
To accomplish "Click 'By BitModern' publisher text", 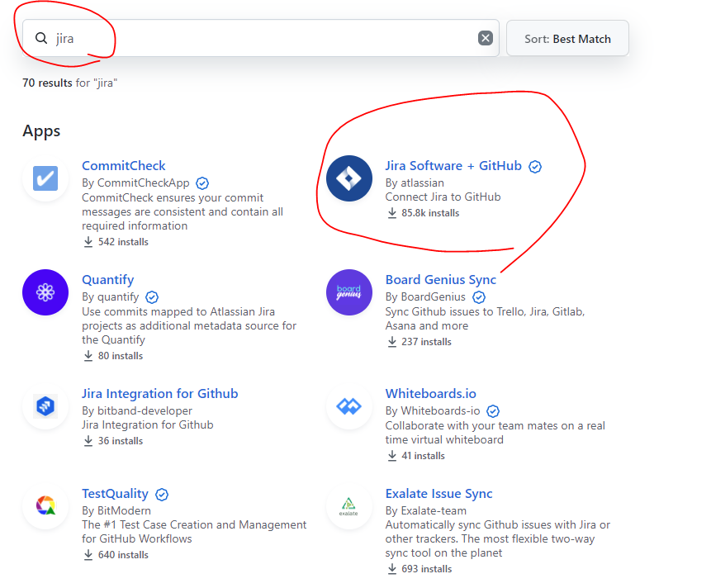I will (x=116, y=510).
